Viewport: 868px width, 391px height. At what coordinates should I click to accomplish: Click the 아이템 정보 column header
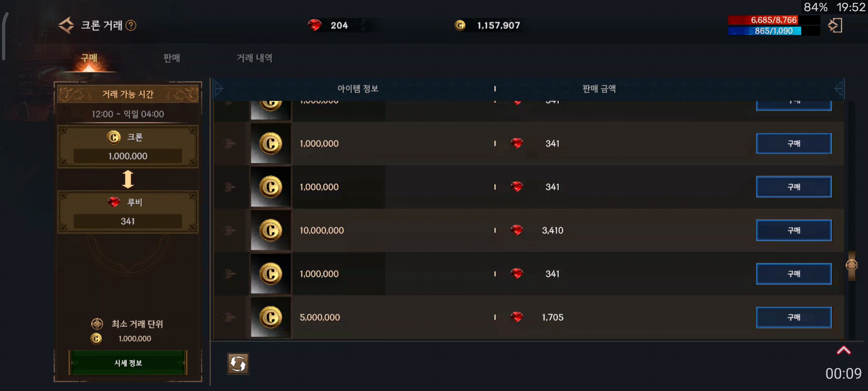358,89
